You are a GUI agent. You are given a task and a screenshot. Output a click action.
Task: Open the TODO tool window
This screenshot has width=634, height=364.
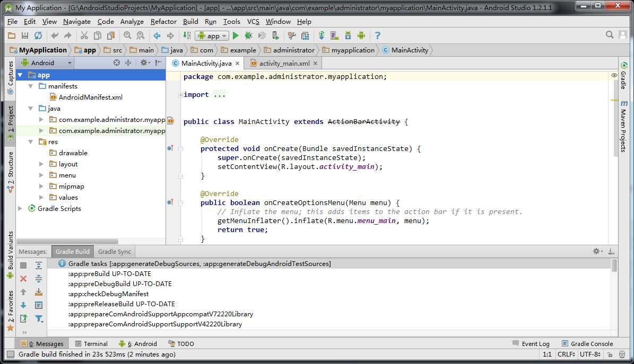[181, 344]
